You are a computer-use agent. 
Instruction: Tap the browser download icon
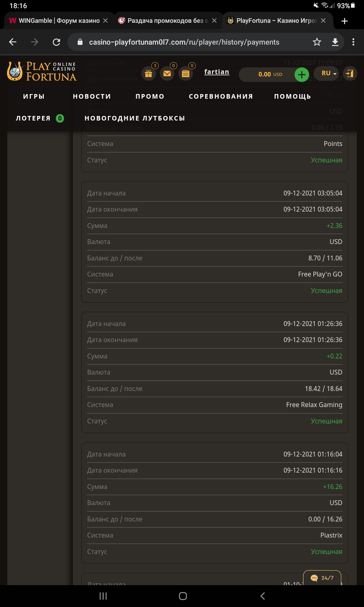[x=335, y=42]
